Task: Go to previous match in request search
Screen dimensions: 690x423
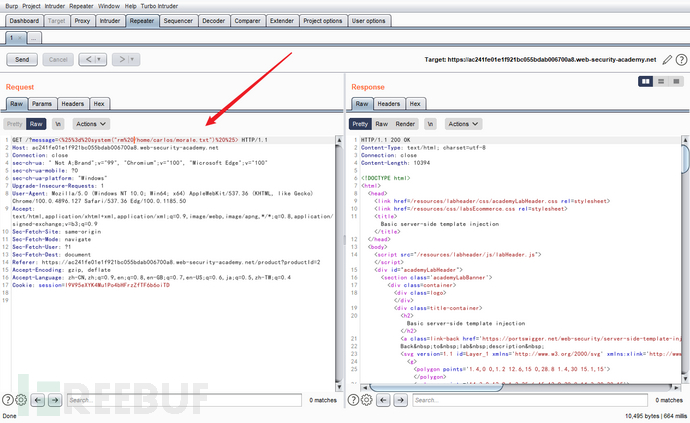Action: (x=38, y=400)
